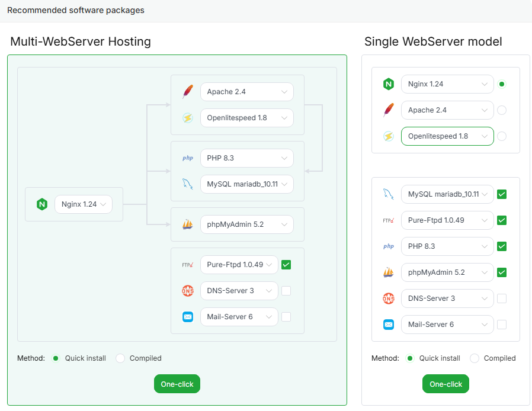Click the phpMyAdmin sailboat icon in Multi-WebServer panel
This screenshot has width=532, height=411.
(x=188, y=224)
